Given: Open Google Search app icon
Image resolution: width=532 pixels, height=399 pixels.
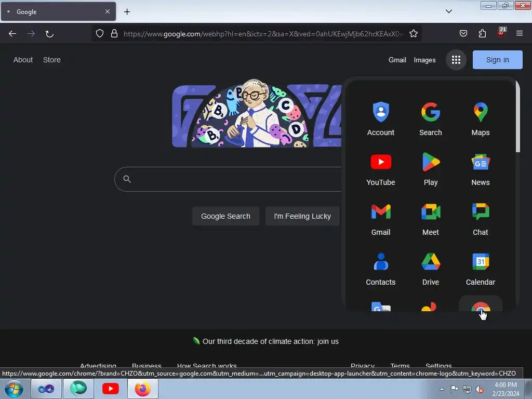Looking at the screenshot, I should [431, 119].
